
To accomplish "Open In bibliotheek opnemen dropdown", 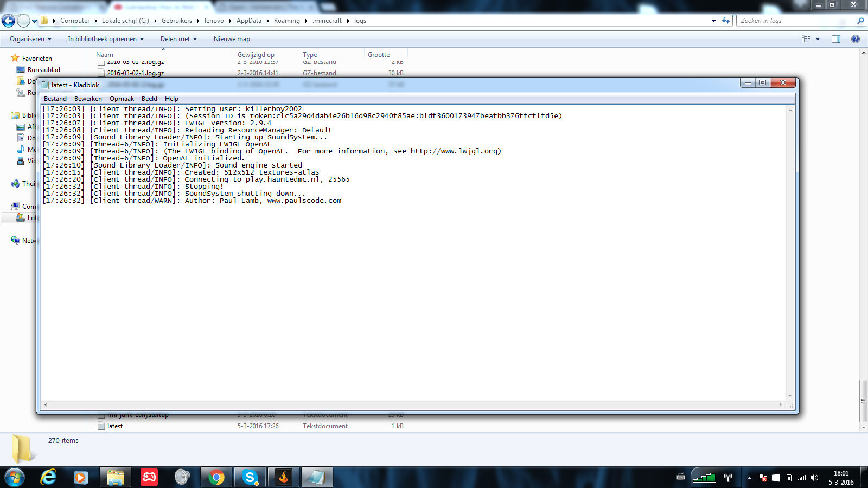I will tap(106, 39).
